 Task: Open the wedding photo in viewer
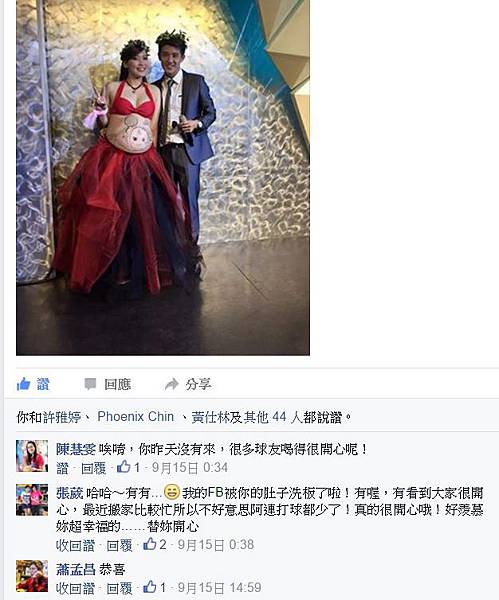pos(163,178)
